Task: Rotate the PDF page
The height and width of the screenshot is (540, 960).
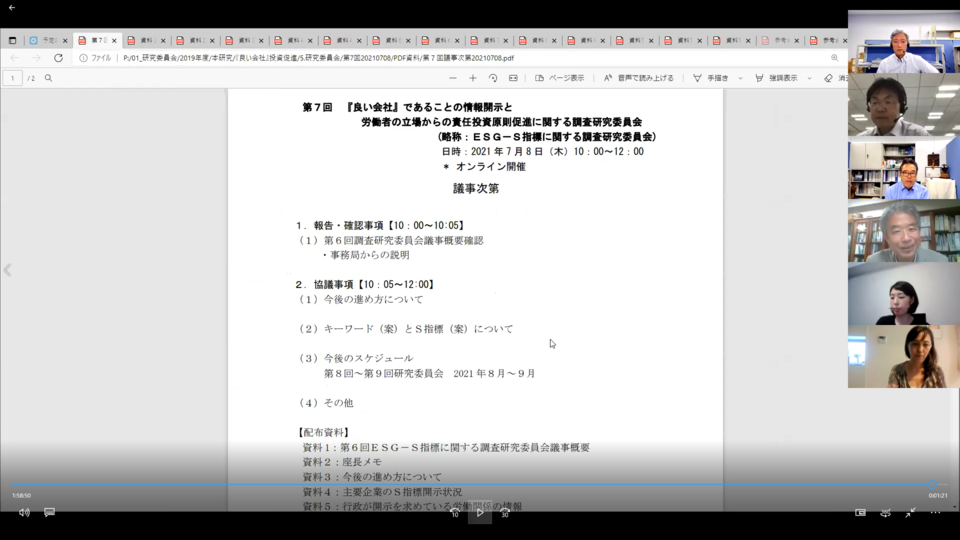Action: coord(493,78)
